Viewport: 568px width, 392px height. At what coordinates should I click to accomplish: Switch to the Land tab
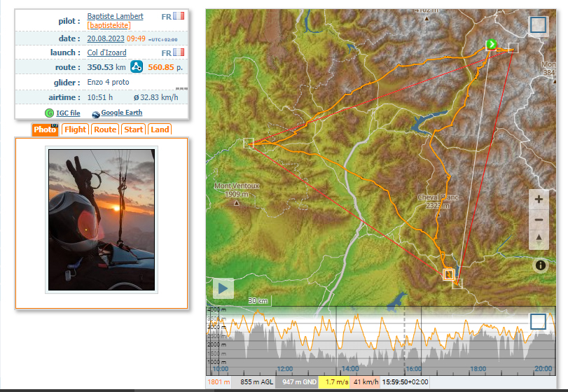(x=160, y=129)
